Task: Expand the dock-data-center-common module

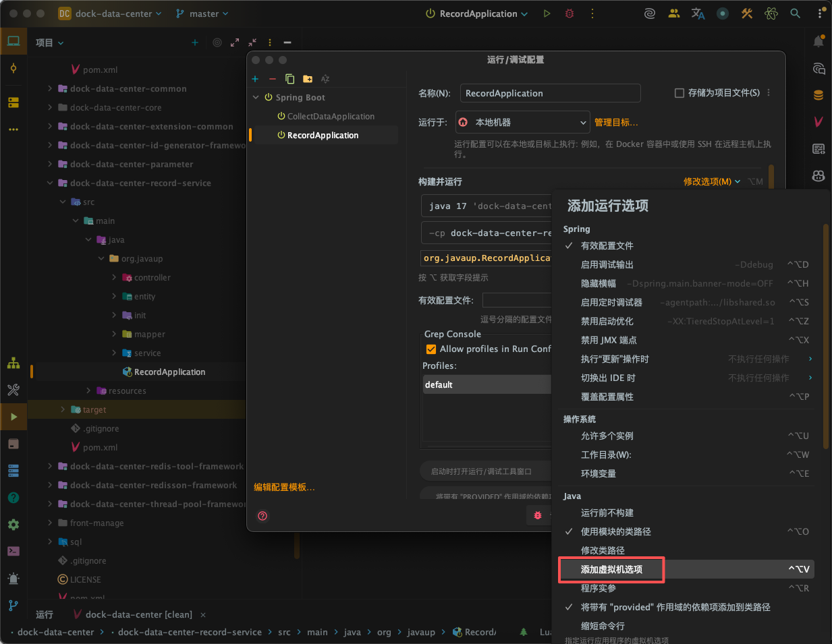Action: point(50,88)
